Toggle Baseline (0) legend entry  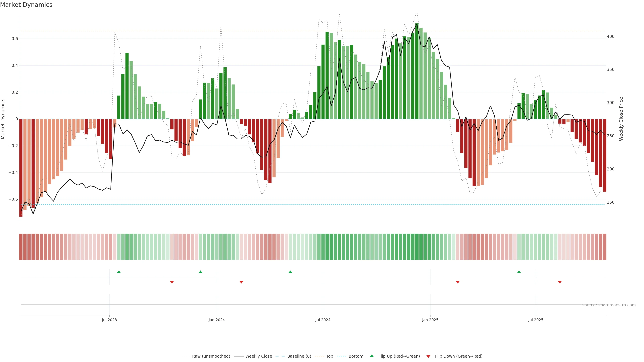tap(299, 356)
